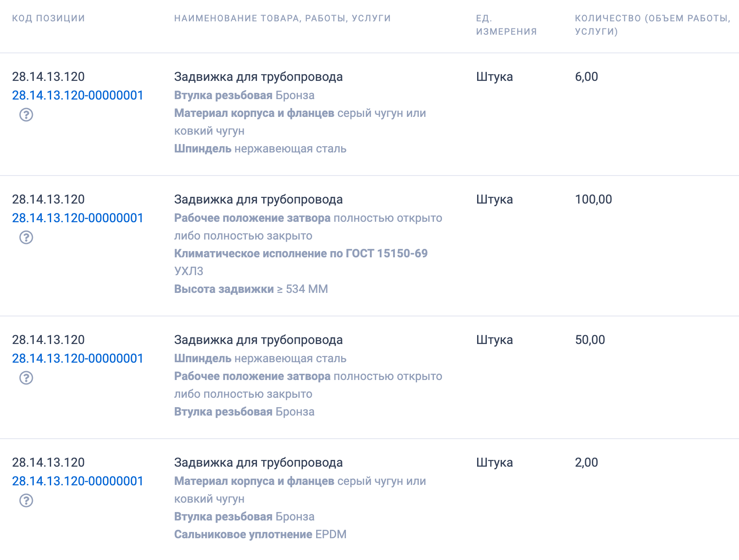Viewport: 739px width, 560px height.
Task: Select the quantity value 100,00
Action: pos(594,200)
